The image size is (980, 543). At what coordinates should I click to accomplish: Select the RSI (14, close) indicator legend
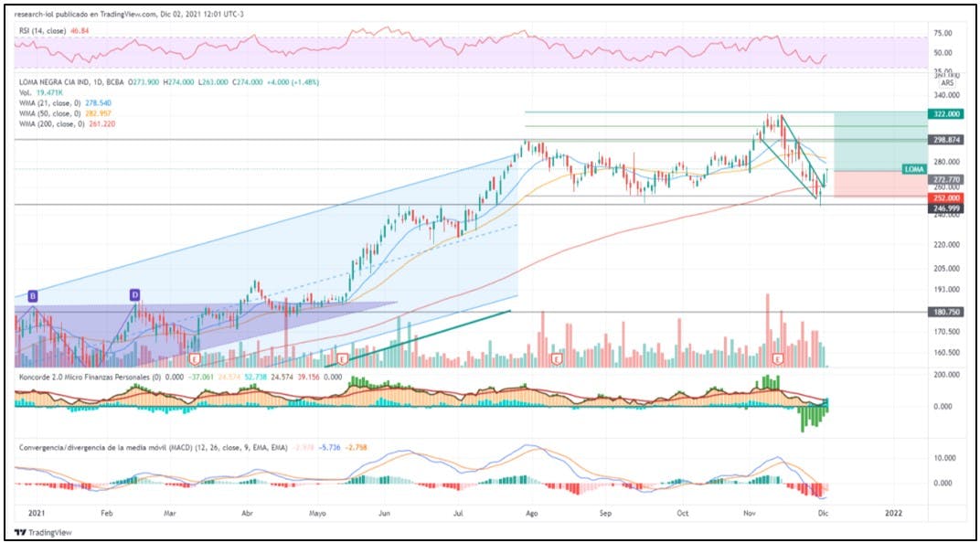(54, 30)
